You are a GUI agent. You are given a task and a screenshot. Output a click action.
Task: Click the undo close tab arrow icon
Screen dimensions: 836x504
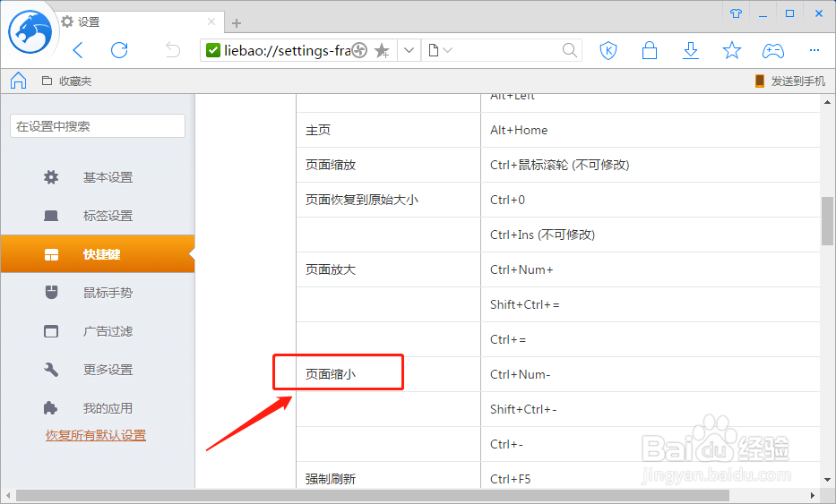pyautogui.click(x=173, y=51)
